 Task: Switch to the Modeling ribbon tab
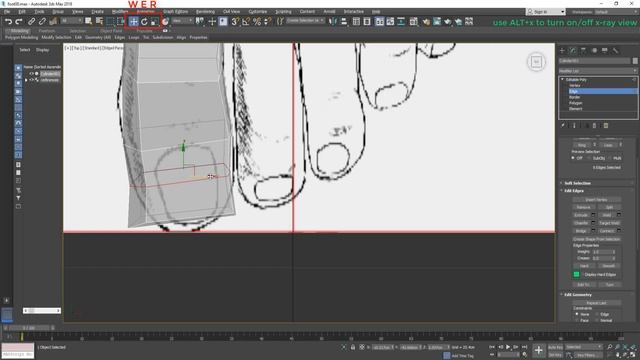(x=19, y=31)
